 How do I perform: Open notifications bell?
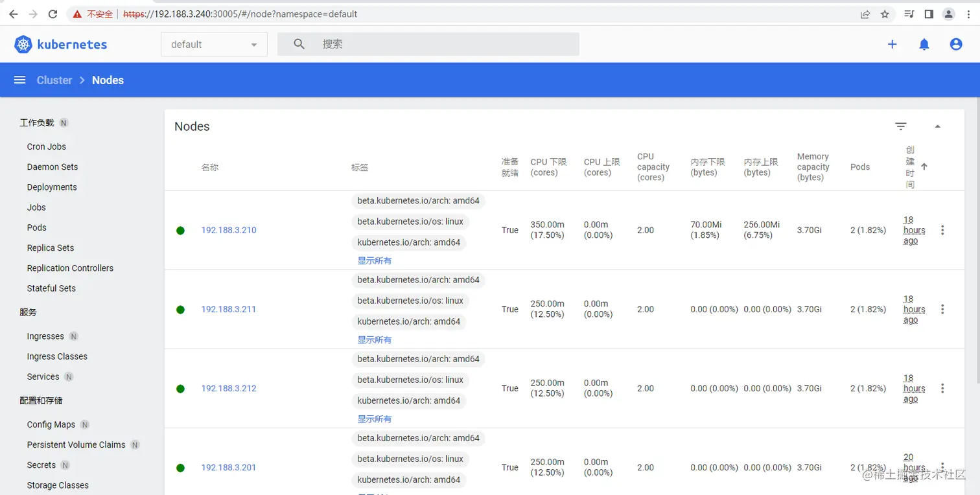[x=924, y=44]
